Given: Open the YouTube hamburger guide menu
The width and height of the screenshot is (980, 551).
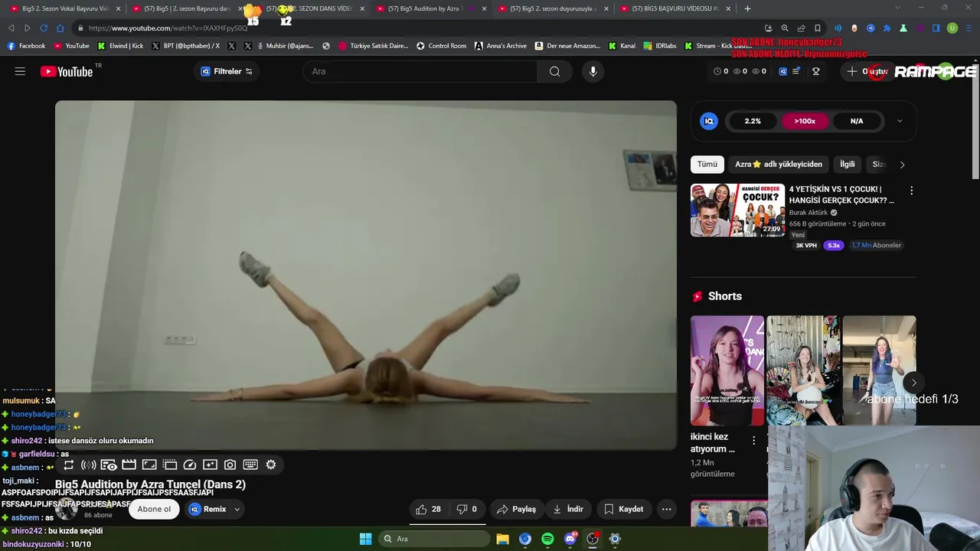Looking at the screenshot, I should click(20, 71).
